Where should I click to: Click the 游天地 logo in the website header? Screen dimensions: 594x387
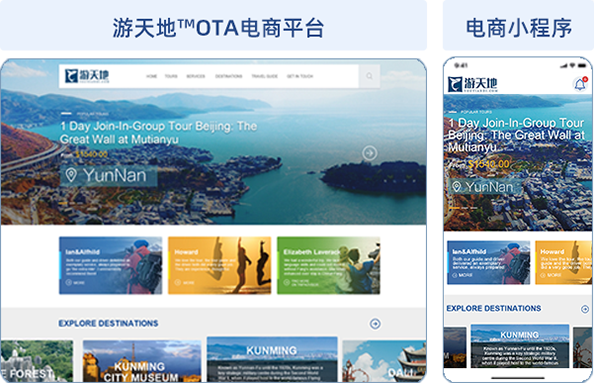point(87,76)
